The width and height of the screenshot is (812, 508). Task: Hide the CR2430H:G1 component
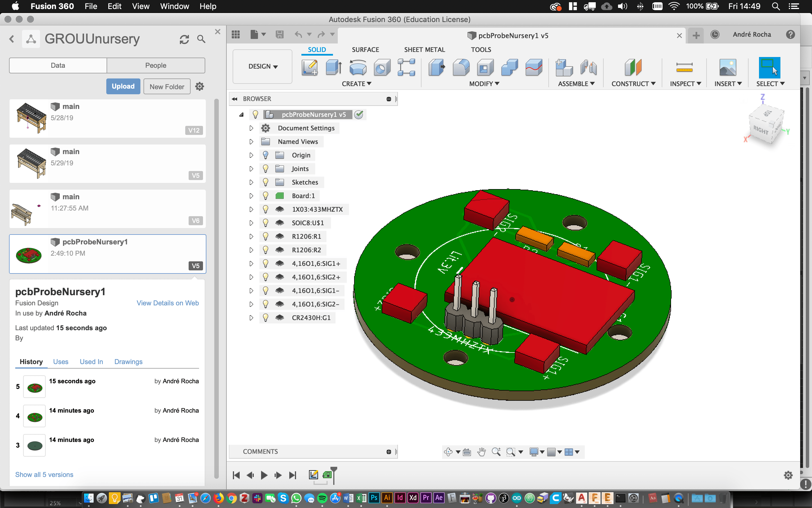pyautogui.click(x=265, y=317)
